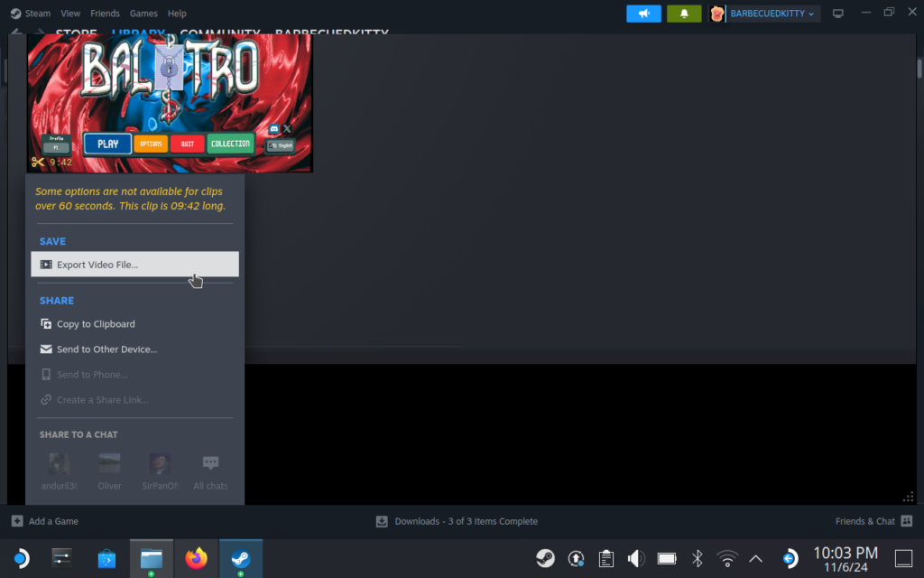The image size is (924, 578).
Task: Click the Balatro clip thumbnail preview
Action: pos(171,102)
